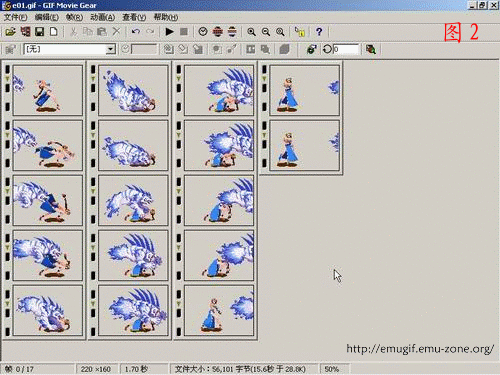Click the loop count input field
The image size is (500, 375).
(x=345, y=49)
